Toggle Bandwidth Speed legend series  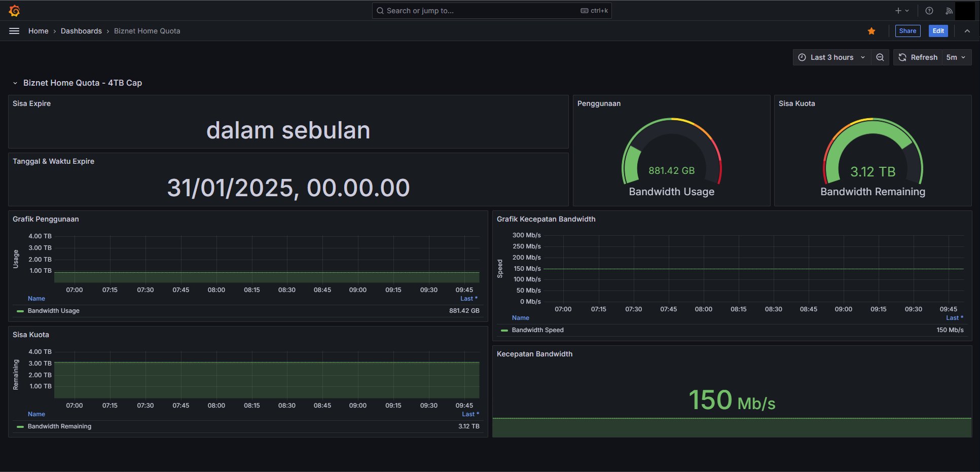click(538, 330)
